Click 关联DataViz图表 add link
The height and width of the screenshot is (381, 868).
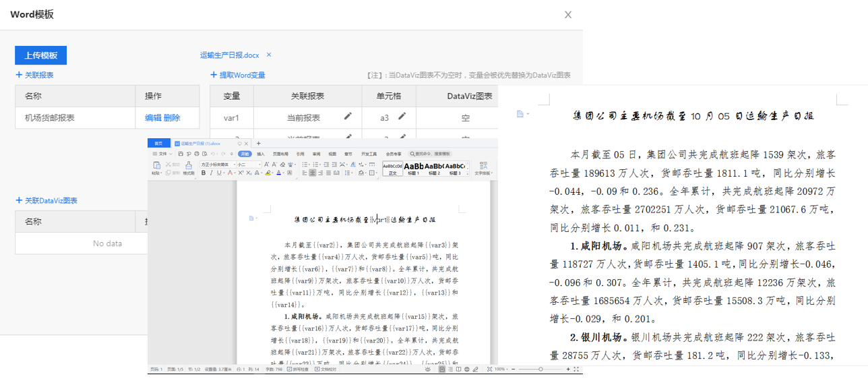click(x=46, y=200)
